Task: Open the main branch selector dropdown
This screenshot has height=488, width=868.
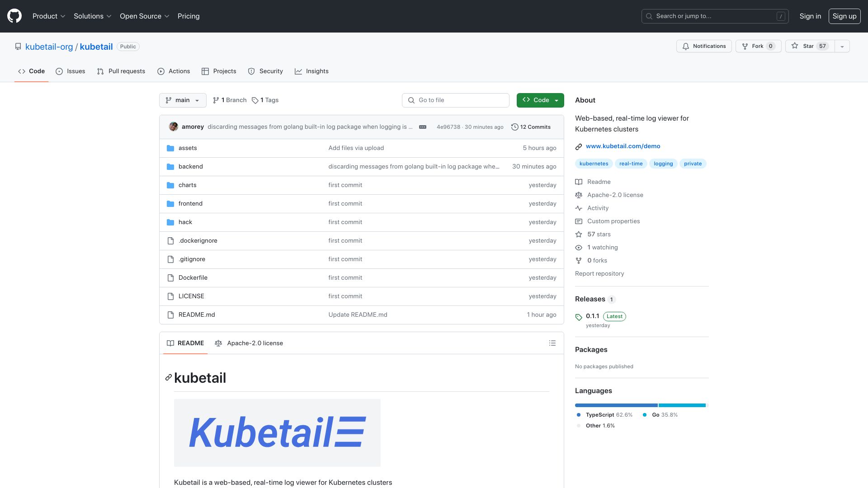Action: click(183, 100)
